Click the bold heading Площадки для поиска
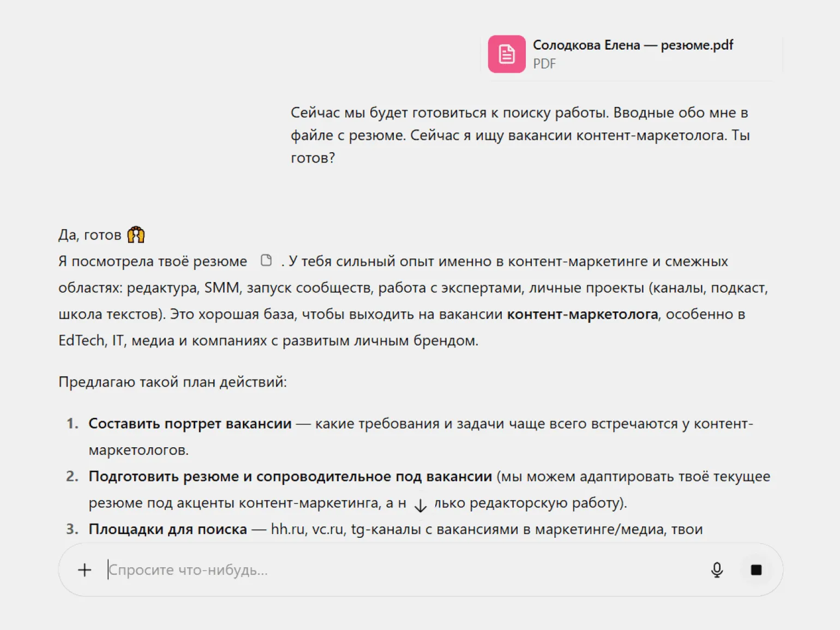840x630 pixels. 167,529
